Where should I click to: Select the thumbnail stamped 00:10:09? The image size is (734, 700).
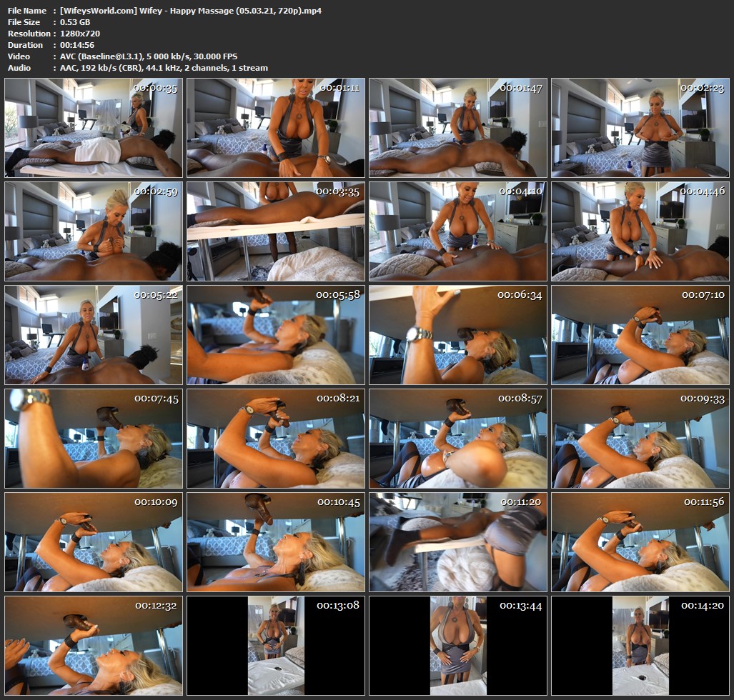click(94, 542)
